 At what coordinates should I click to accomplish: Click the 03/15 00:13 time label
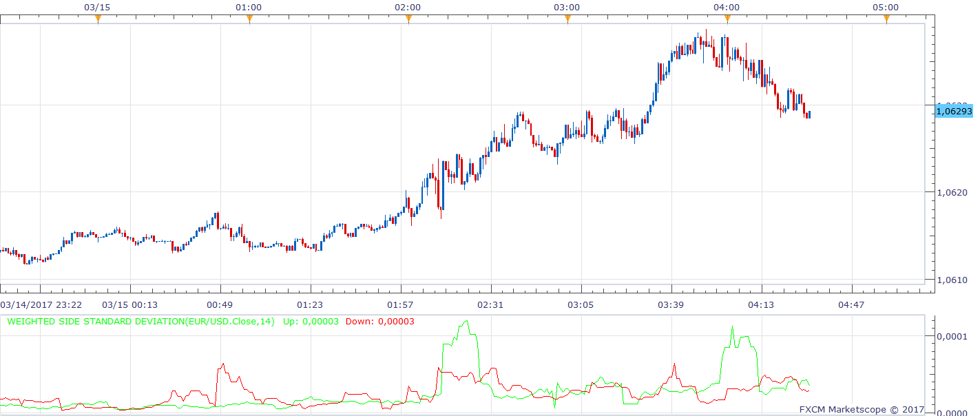click(129, 304)
